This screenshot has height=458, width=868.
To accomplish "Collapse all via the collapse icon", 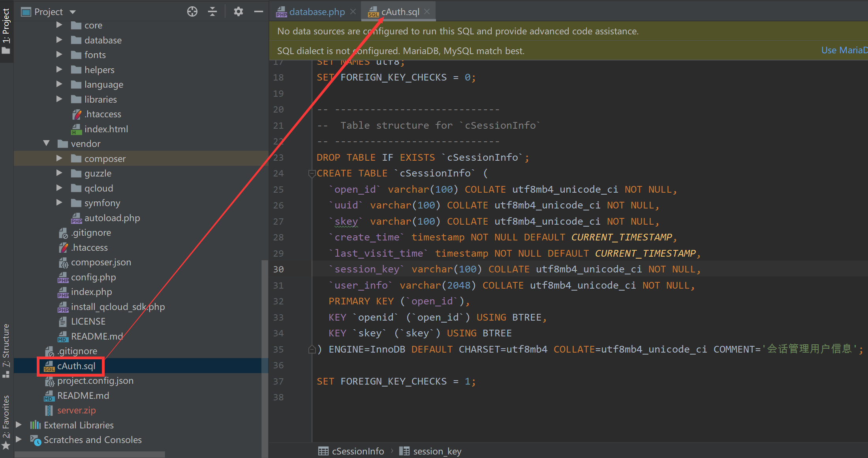I will (212, 12).
